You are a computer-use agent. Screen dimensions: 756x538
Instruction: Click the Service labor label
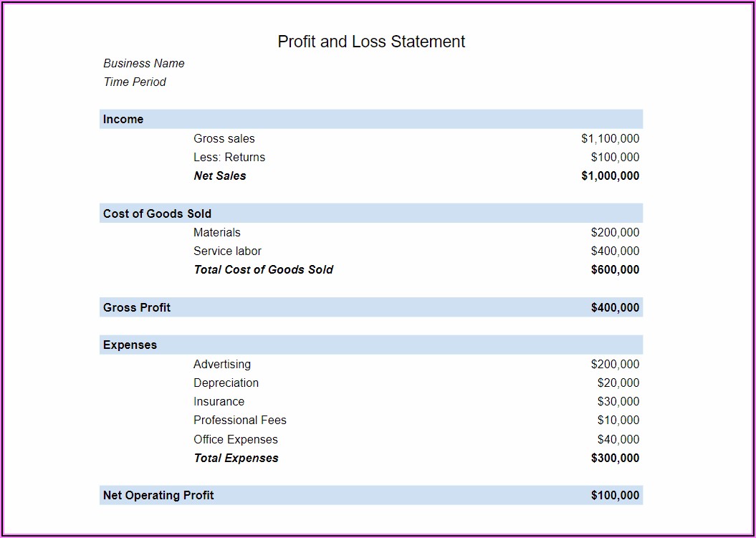227,251
